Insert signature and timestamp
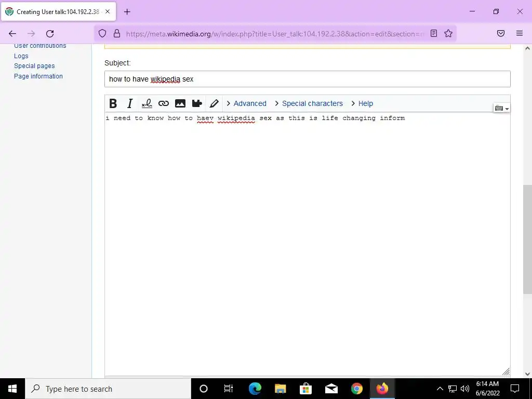The height and width of the screenshot is (399, 532). 147,103
